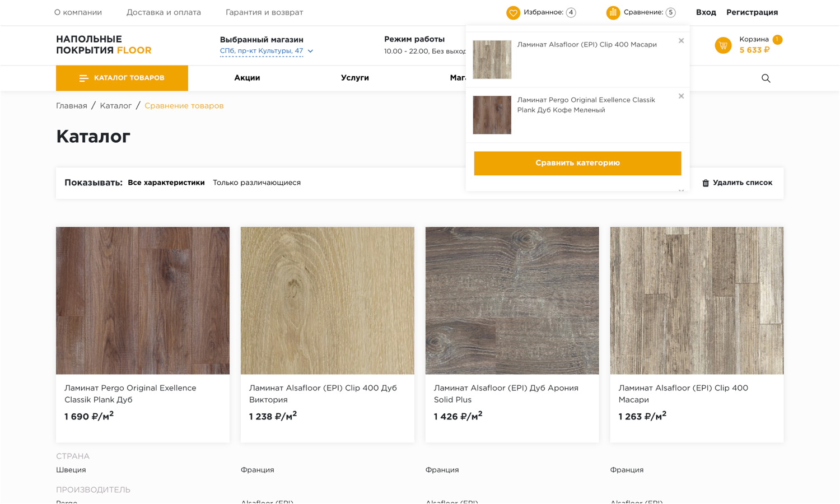Remove Pergo Дуб Кофе Меленый from popup
Screen dimensions: 840x504
pyautogui.click(x=681, y=96)
